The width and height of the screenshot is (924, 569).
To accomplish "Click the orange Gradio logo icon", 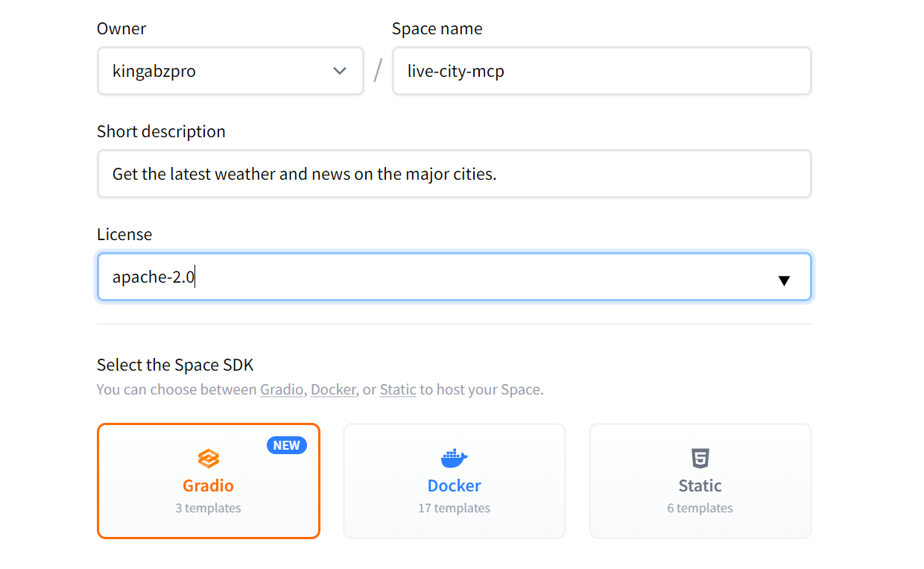I will (208, 458).
